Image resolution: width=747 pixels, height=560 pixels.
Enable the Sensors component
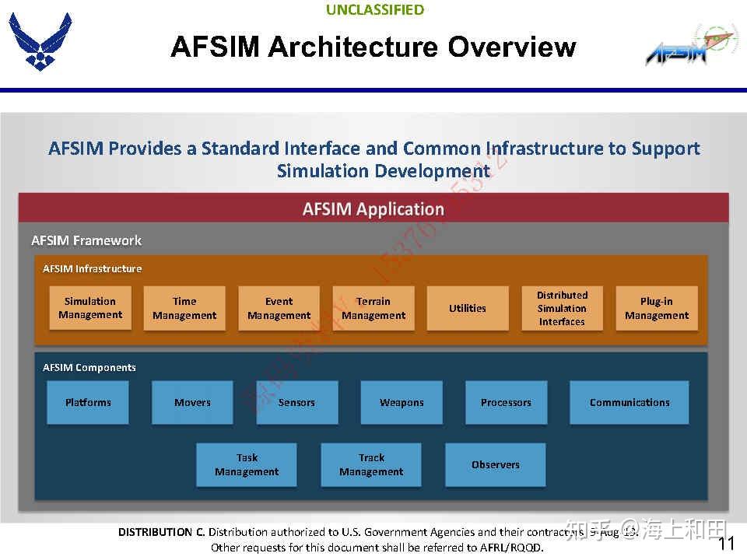pos(296,402)
